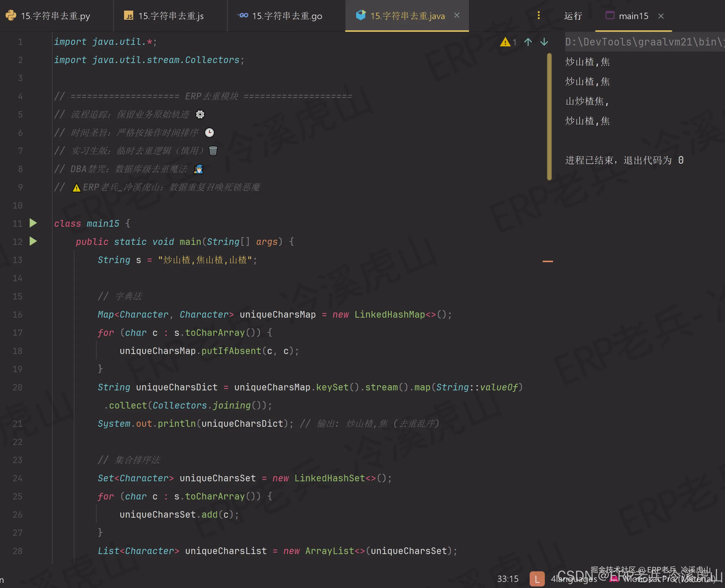Open Monokai Pro theme icon in status bar
The width and height of the screenshot is (725, 588).
(615, 579)
